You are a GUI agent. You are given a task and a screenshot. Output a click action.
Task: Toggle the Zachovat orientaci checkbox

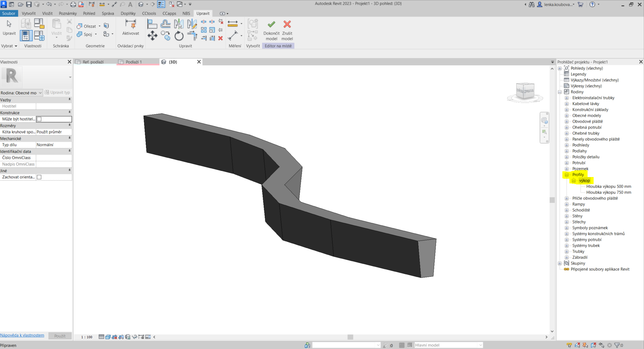tap(39, 177)
